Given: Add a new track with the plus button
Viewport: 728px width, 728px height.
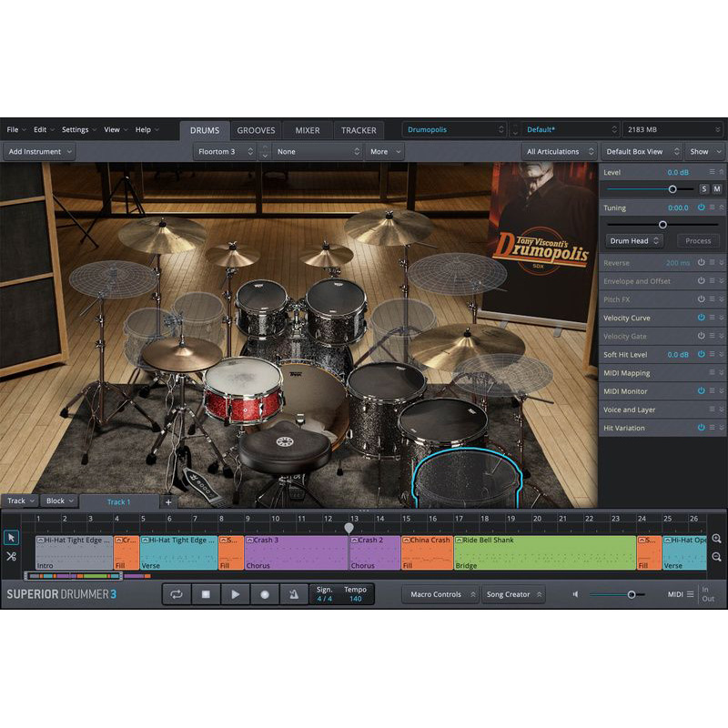Looking at the screenshot, I should pyautogui.click(x=168, y=502).
